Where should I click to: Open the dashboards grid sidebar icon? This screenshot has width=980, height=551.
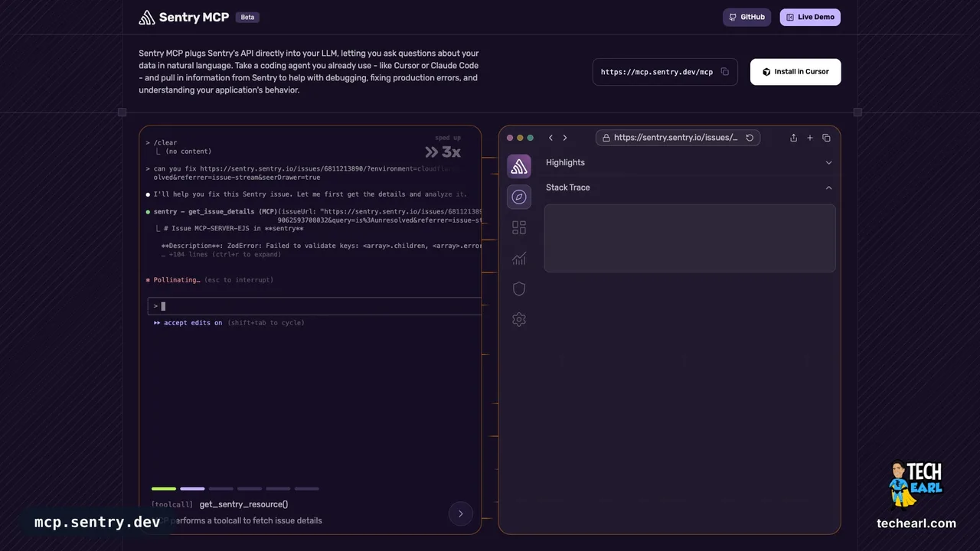tap(519, 227)
